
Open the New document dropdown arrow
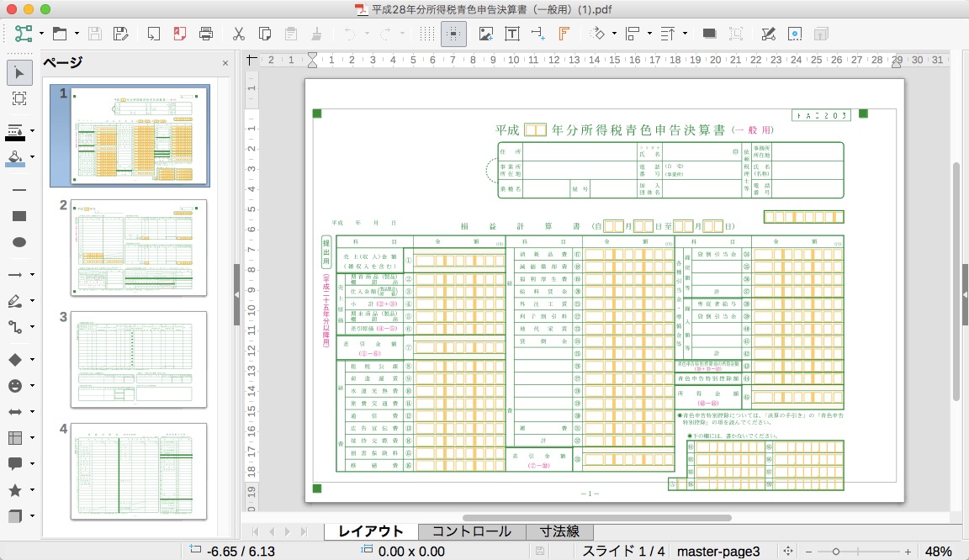click(x=41, y=34)
